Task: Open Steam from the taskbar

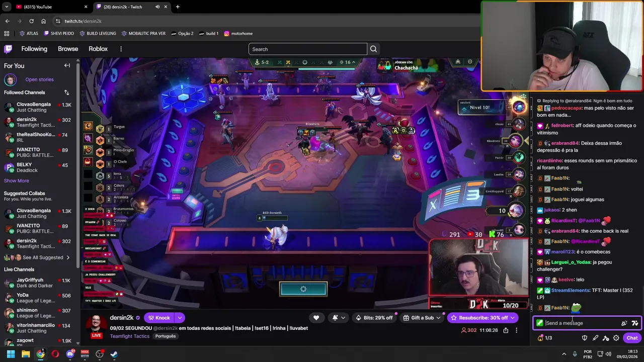Action: pyautogui.click(x=114, y=354)
